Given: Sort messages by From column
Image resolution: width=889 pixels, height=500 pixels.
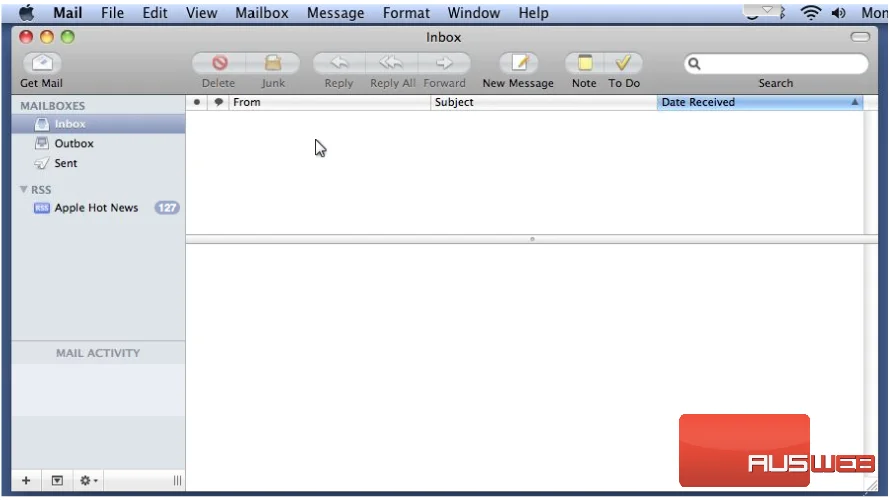Looking at the screenshot, I should point(329,102).
